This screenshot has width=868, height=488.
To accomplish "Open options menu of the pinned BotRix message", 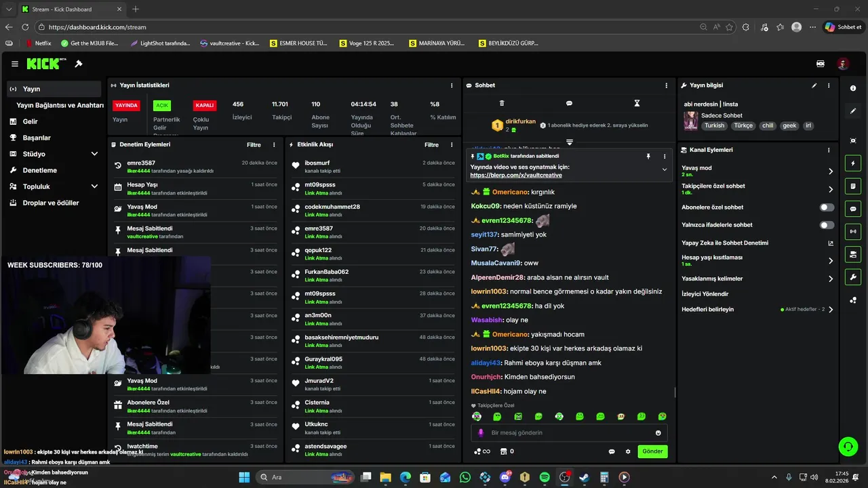I will pos(665,156).
